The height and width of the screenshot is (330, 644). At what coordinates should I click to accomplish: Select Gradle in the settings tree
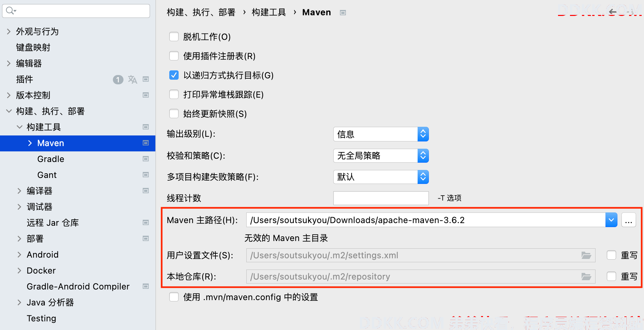pyautogui.click(x=51, y=159)
